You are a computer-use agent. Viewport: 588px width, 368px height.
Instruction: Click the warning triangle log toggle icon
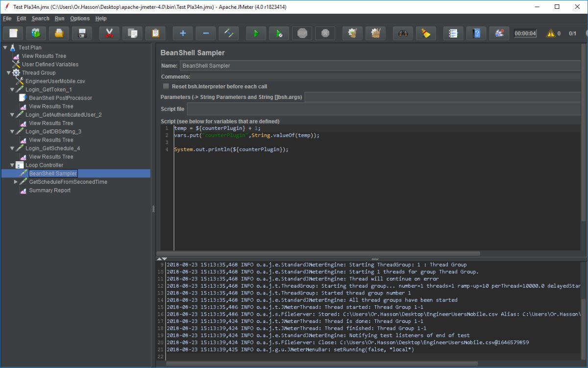click(x=551, y=33)
